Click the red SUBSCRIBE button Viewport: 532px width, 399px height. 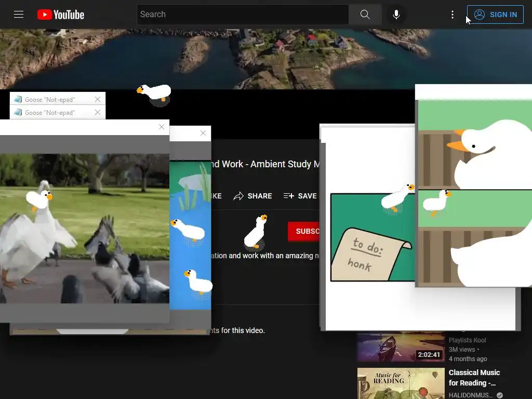[303, 231]
